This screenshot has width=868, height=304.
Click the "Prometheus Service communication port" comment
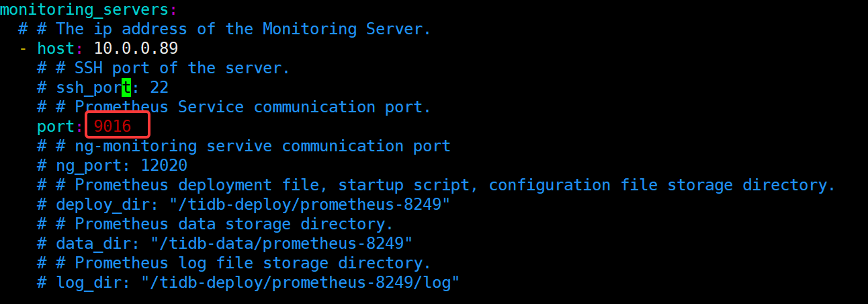point(253,107)
